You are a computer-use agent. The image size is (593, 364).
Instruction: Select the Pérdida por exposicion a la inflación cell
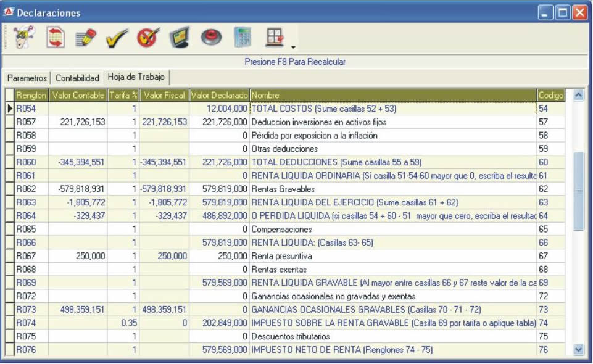393,135
